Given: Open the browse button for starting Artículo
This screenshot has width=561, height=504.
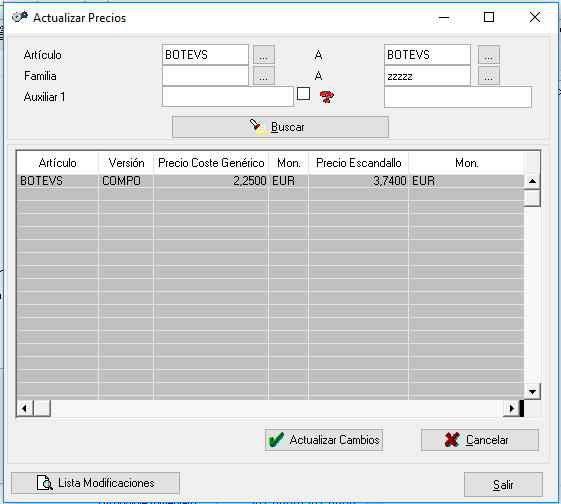Looking at the screenshot, I should [264, 54].
